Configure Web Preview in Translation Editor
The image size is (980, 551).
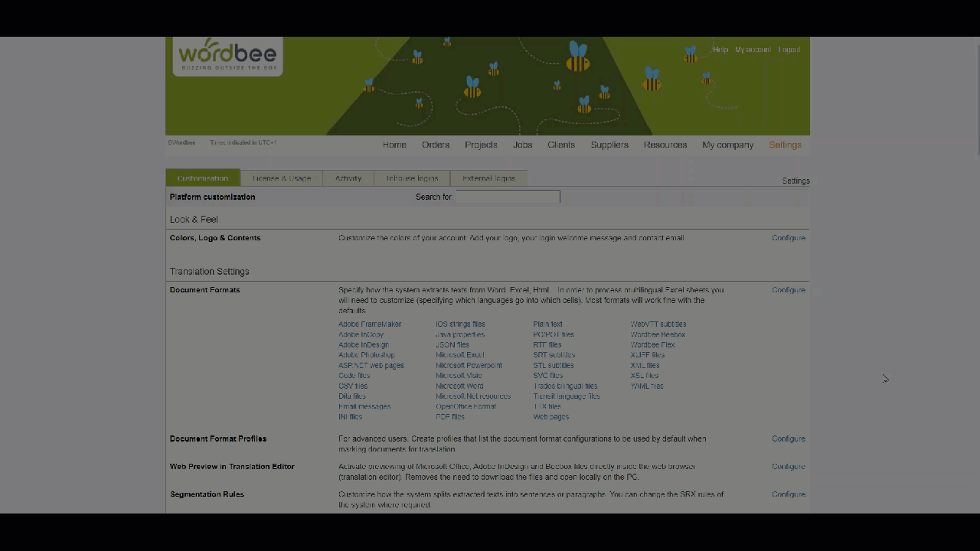pyautogui.click(x=788, y=466)
